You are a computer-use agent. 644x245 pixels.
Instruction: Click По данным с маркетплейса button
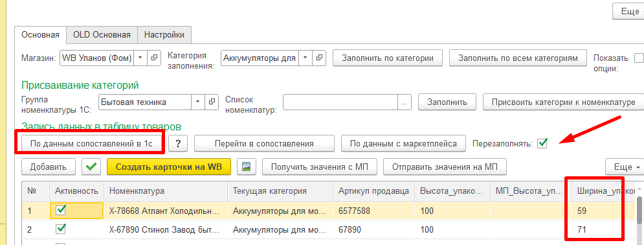pyautogui.click(x=403, y=143)
